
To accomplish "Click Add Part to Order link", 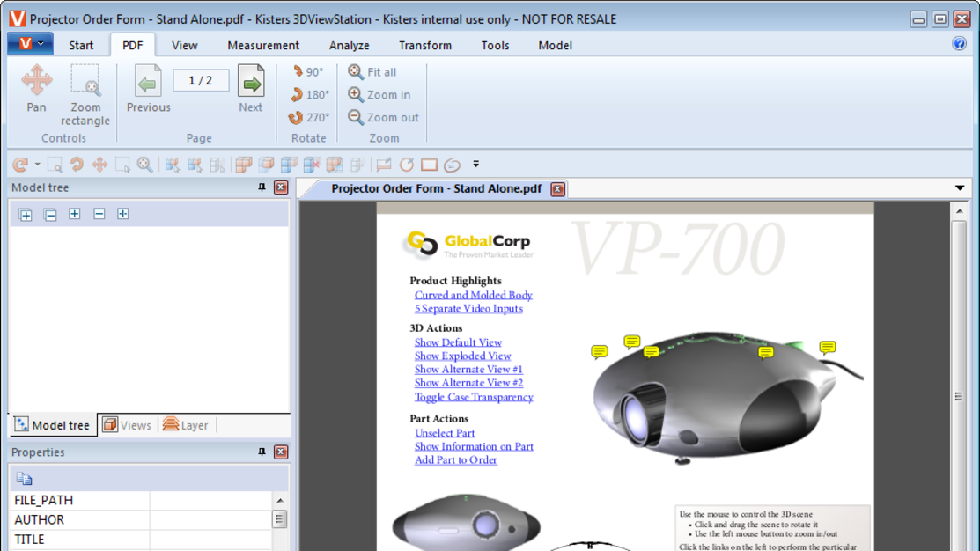I will point(455,459).
